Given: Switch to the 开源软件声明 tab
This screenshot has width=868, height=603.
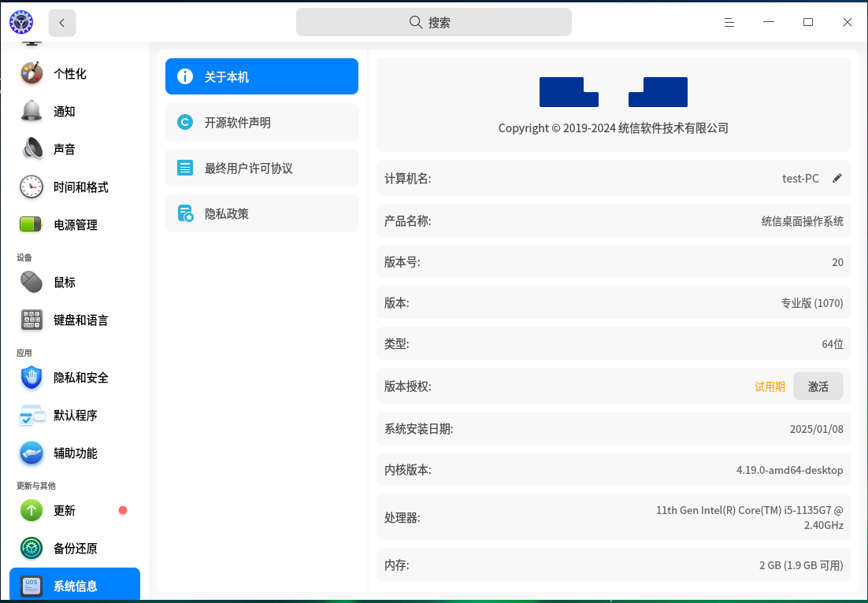Looking at the screenshot, I should 262,122.
